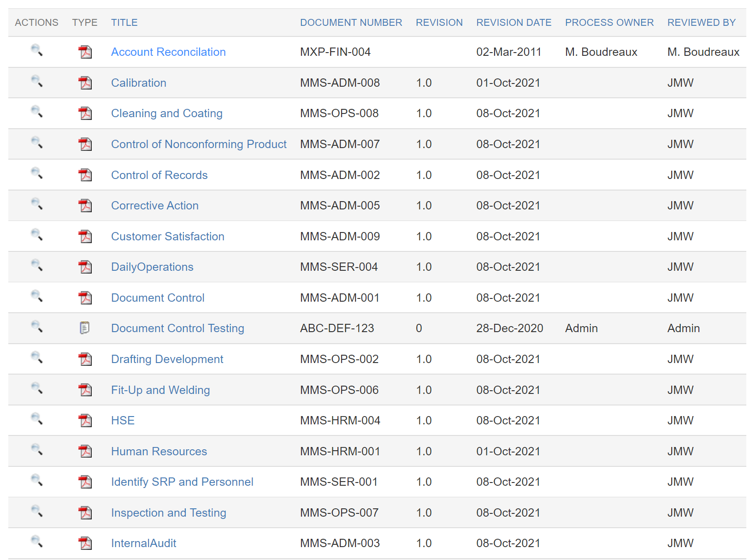756x560 pixels.
Task: Click the magnifier action for Corrective Action
Action: pos(37,205)
